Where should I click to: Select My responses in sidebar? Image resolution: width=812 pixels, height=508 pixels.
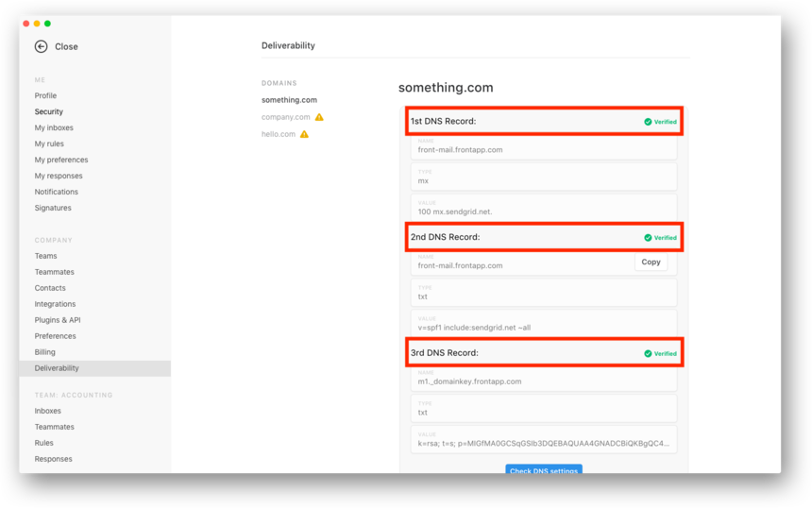(59, 176)
